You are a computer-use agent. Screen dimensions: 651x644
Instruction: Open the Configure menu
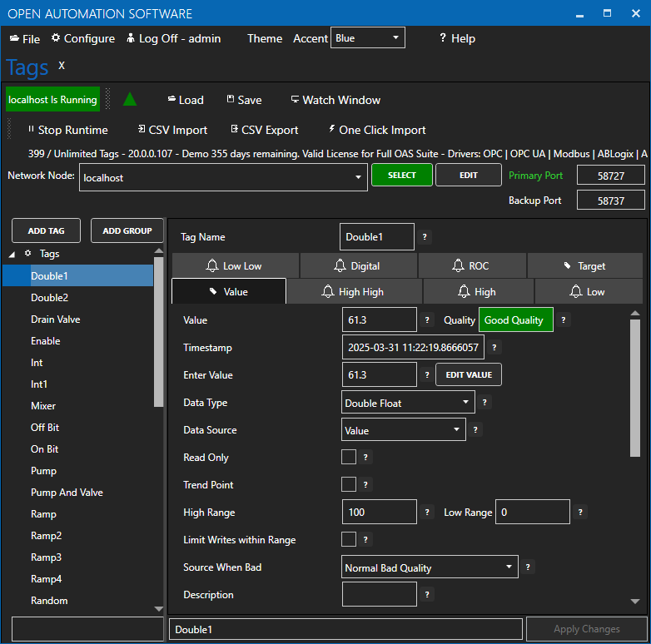[x=82, y=38]
